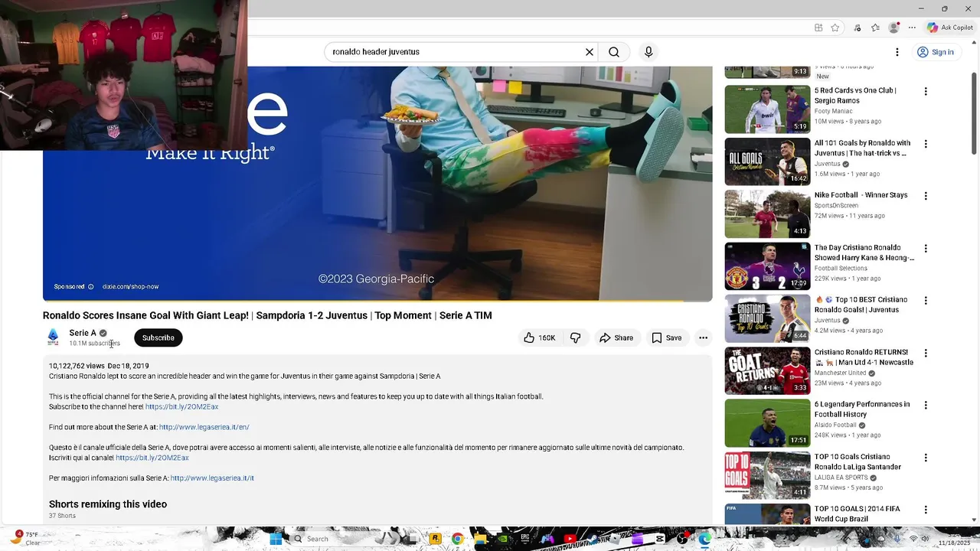The width and height of the screenshot is (980, 551).
Task: Open options menu for 'Nike Football' video
Action: tap(926, 196)
